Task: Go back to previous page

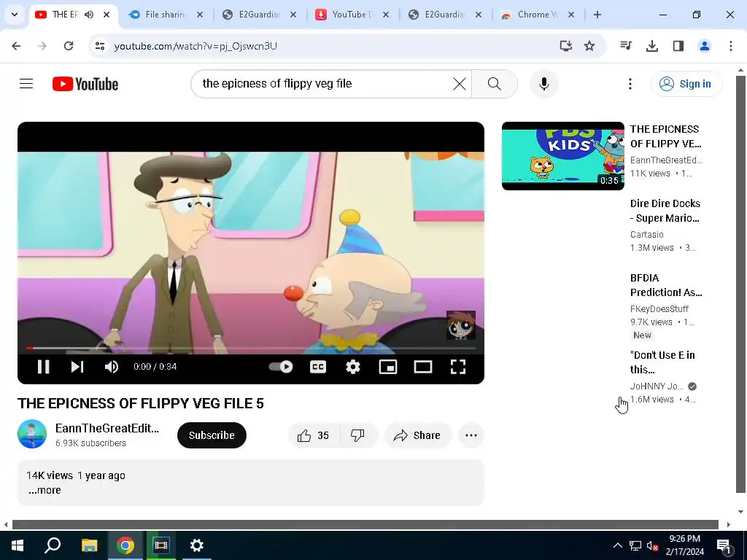Action: point(16,46)
